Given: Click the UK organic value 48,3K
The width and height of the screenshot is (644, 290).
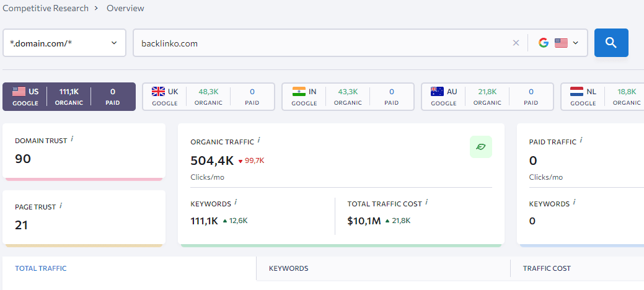Looking at the screenshot, I should [208, 92].
